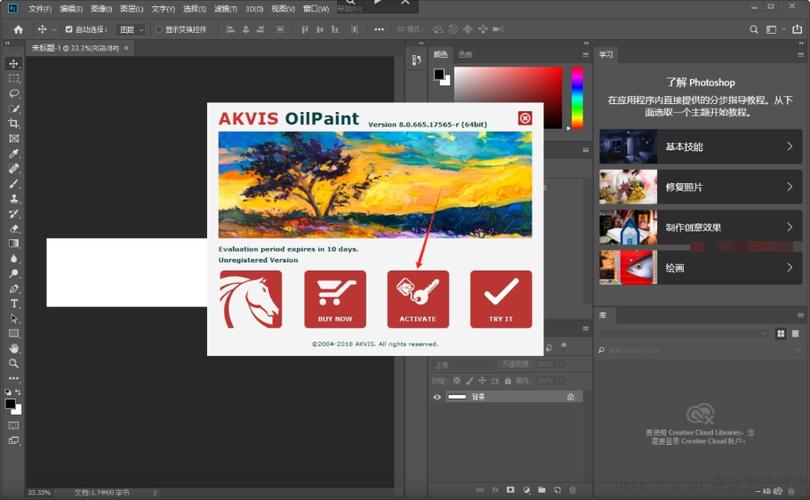Screen dimensions: 810x500
Task: Open the layer/group dropdown in options bar
Action: (x=131, y=29)
